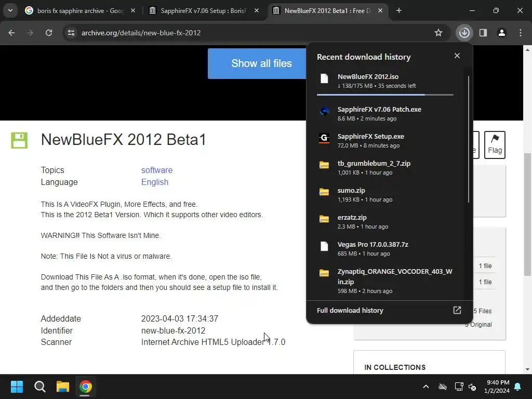Click the page vertical scrollbar thumb
Viewport: 532px width, 399px height.
(x=527, y=215)
